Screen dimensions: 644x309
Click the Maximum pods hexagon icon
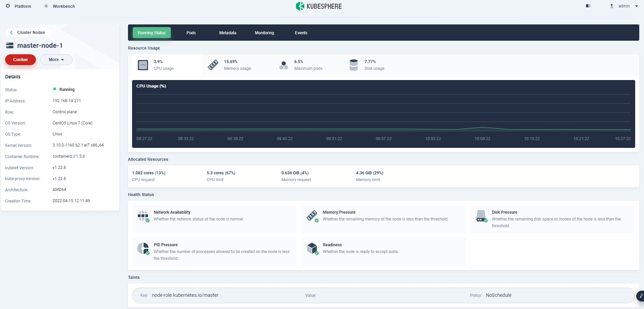(x=283, y=65)
